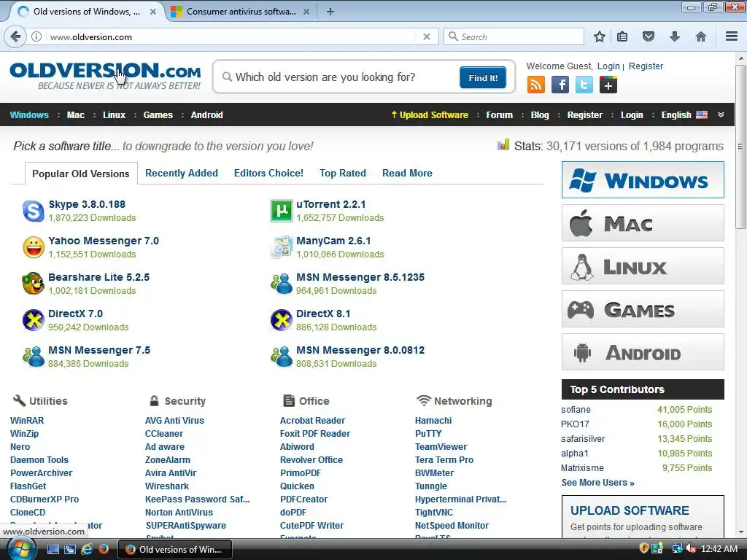Viewport: 747px width, 560px height.
Task: Click the Skype app icon
Action: 34,211
